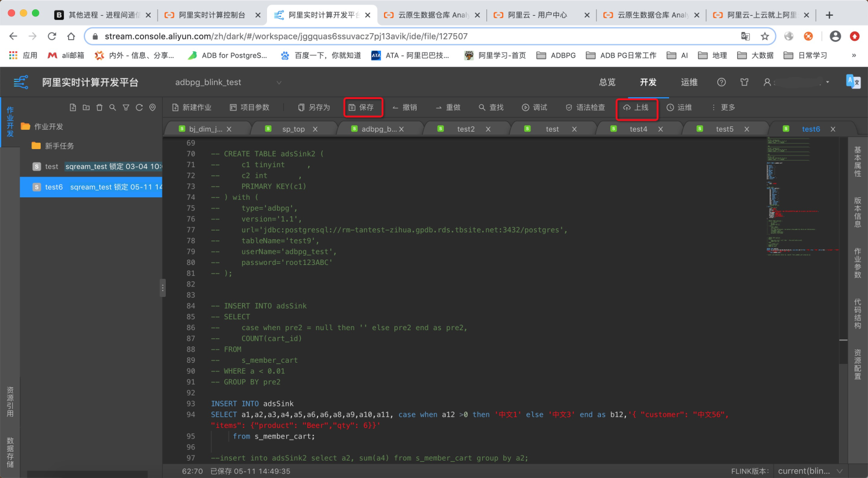Image resolution: width=868 pixels, height=478 pixels.
Task: Click the filter funnel icon above the job tree
Action: (x=126, y=108)
